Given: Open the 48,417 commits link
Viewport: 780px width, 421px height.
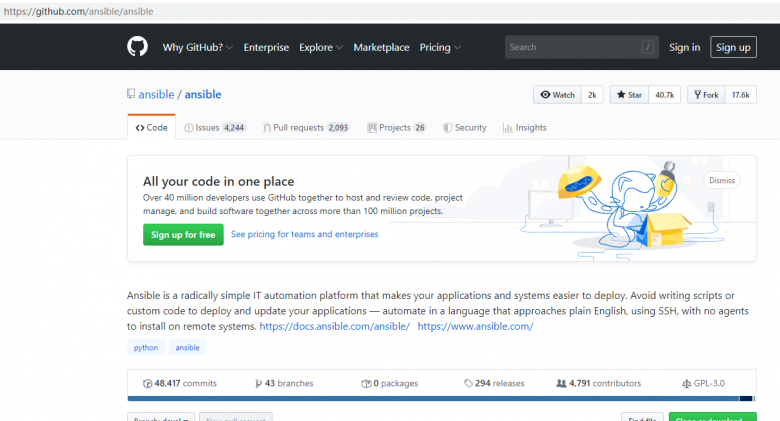Looking at the screenshot, I should (180, 384).
